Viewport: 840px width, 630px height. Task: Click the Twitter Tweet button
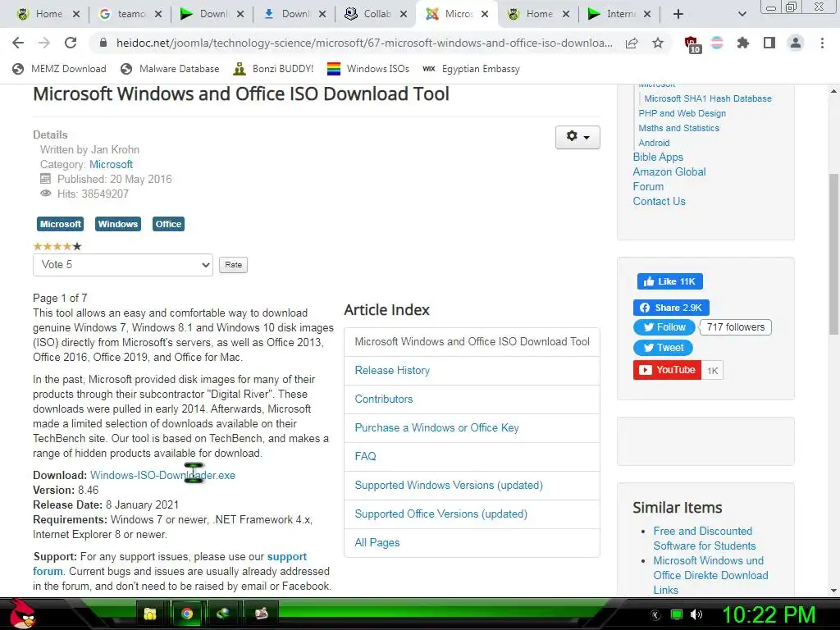(x=663, y=348)
